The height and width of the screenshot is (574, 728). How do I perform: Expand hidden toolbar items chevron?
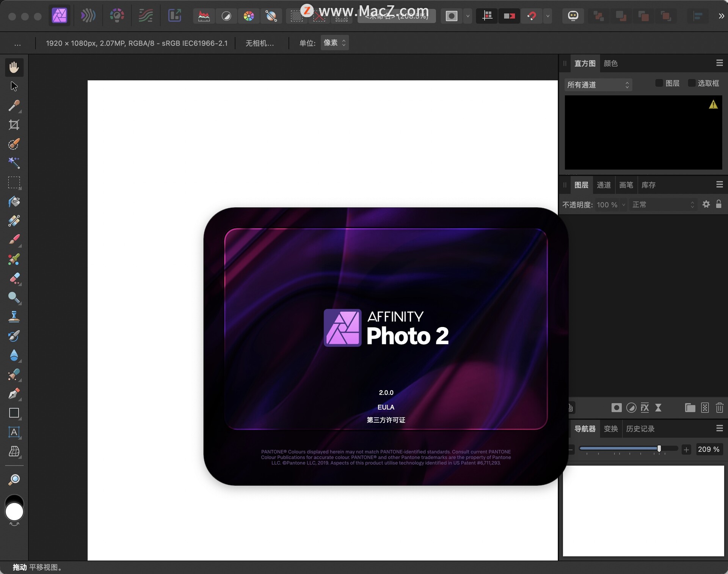click(721, 16)
